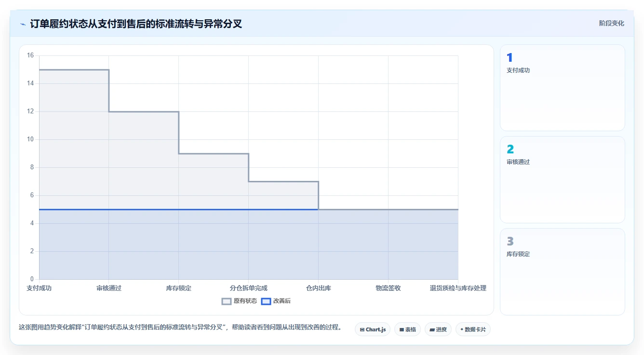The height and width of the screenshot is (355, 644).
Task: Click the y-axis value 16
Action: tap(30, 55)
